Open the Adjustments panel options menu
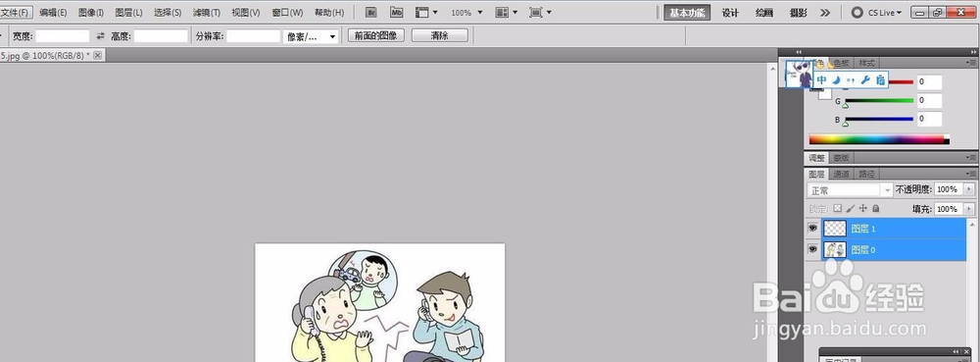 tap(970, 158)
